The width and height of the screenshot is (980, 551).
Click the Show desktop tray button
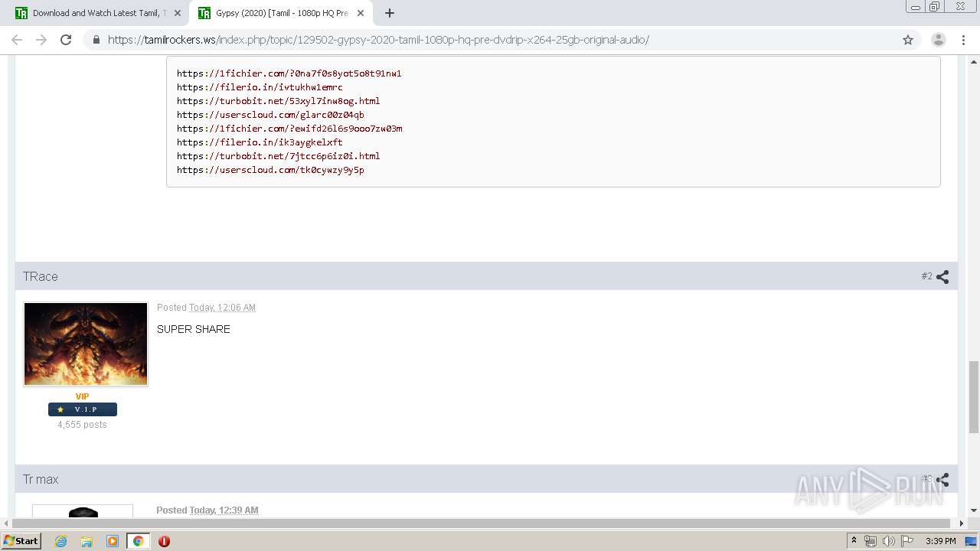(971, 541)
